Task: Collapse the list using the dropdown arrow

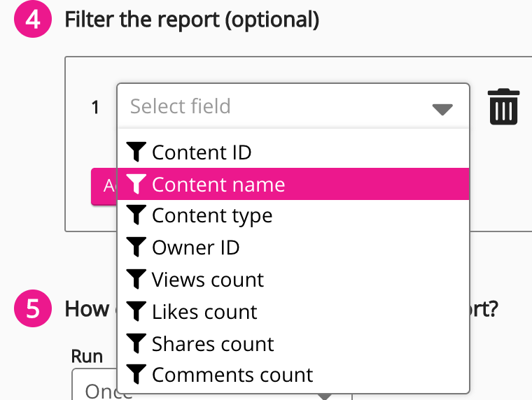Action: (442, 108)
